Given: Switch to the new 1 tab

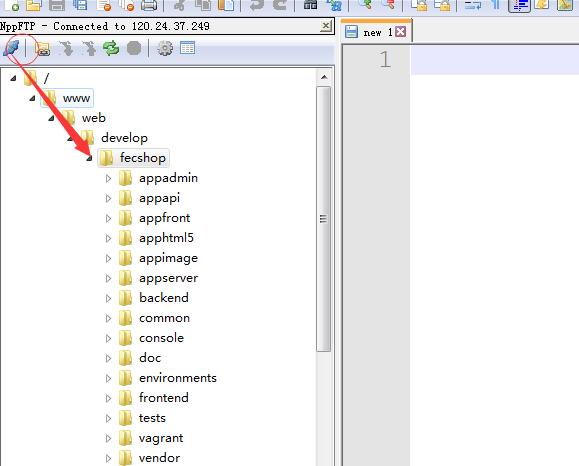Looking at the screenshot, I should coord(372,32).
